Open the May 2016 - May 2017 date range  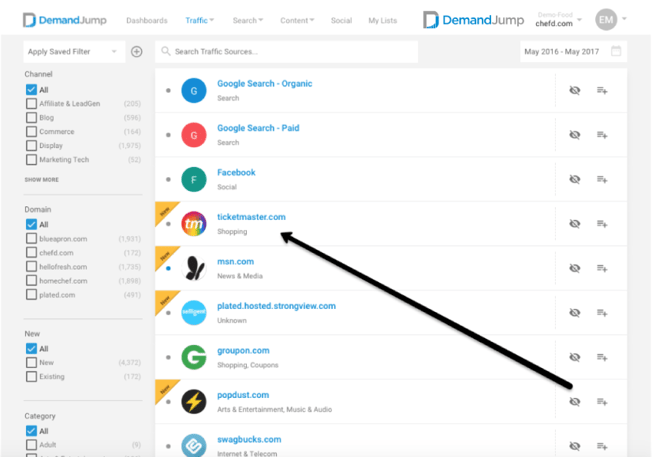tap(573, 52)
